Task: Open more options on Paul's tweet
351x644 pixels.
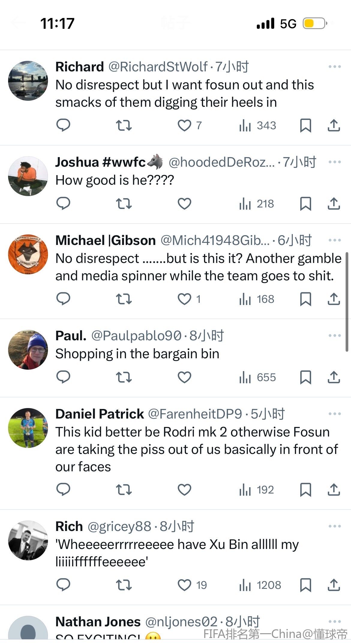Action: tap(334, 335)
